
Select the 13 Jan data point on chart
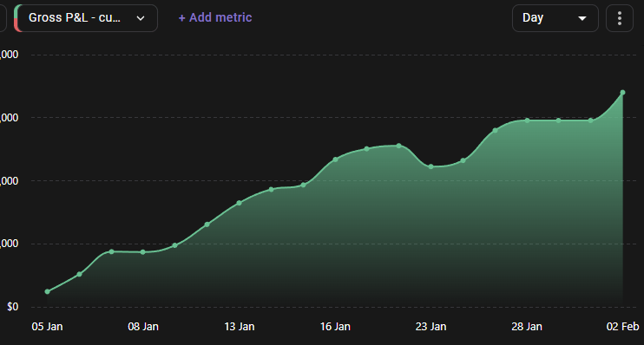(x=239, y=203)
